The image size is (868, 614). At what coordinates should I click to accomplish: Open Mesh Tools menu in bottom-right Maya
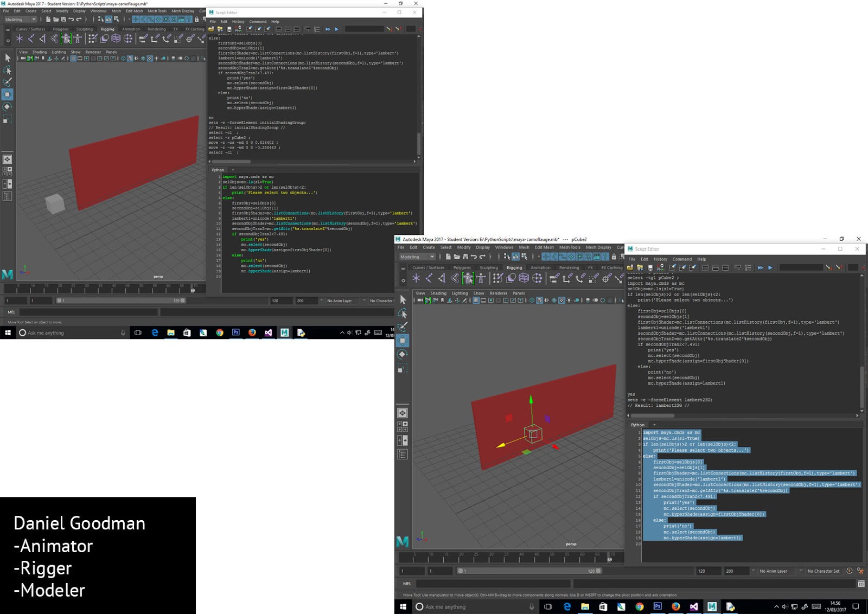click(x=570, y=247)
